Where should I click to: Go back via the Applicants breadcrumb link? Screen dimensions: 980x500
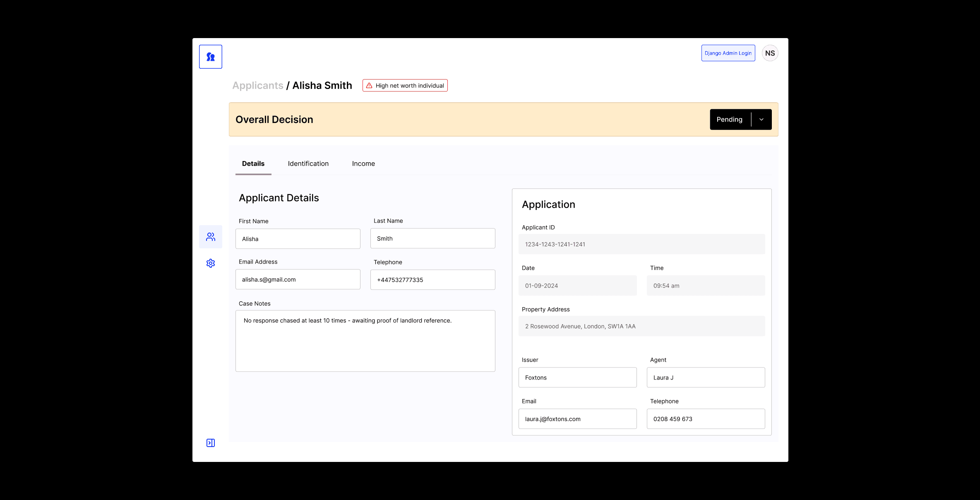click(257, 86)
